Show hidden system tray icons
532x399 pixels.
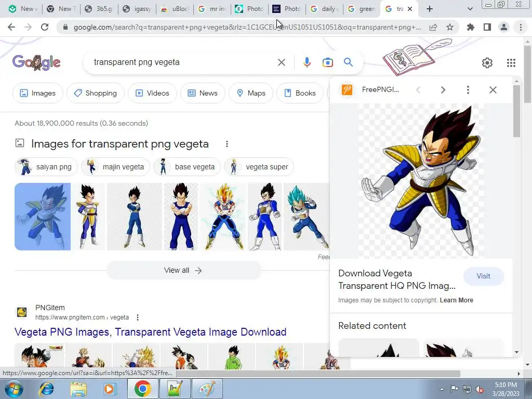coord(442,389)
